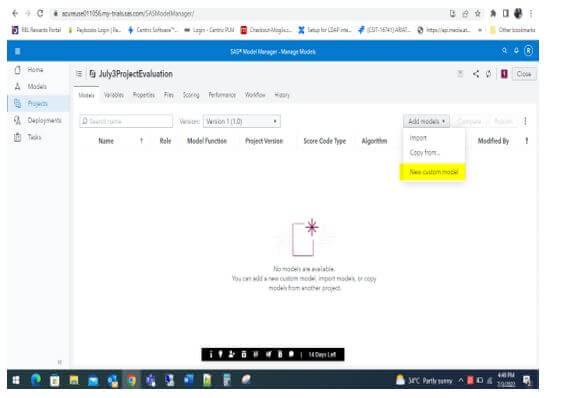Select New custom model menu option
The image size is (567, 398).
tap(433, 172)
